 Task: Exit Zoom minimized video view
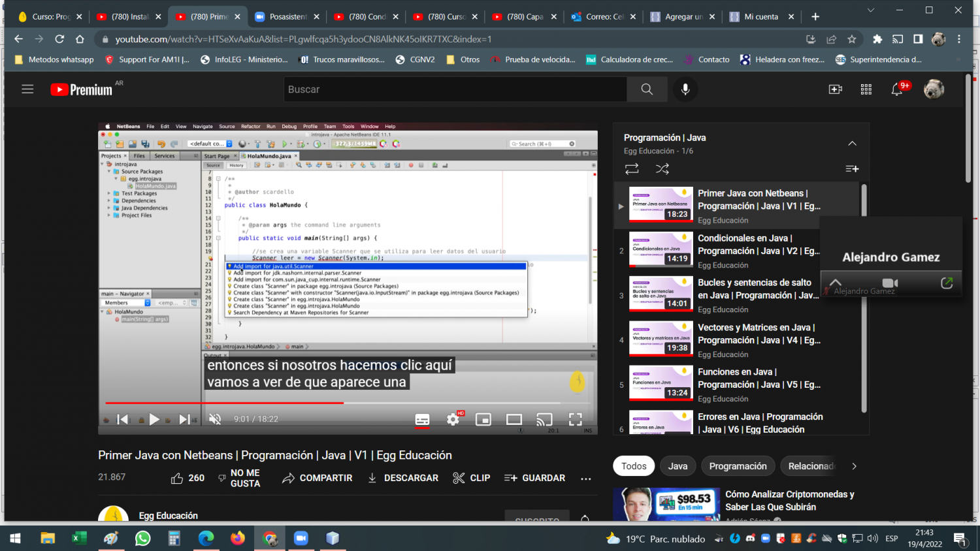tap(947, 283)
